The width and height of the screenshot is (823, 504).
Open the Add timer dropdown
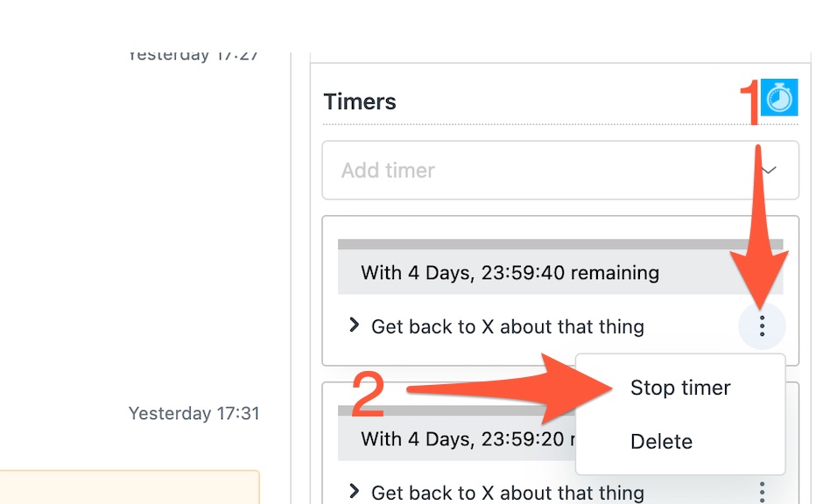click(560, 171)
